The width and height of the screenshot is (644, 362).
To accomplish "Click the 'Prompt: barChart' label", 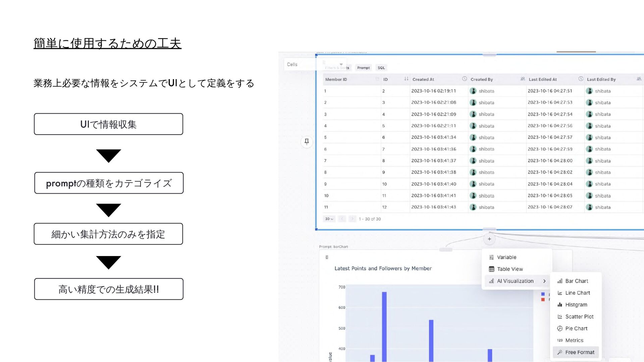I will click(333, 247).
